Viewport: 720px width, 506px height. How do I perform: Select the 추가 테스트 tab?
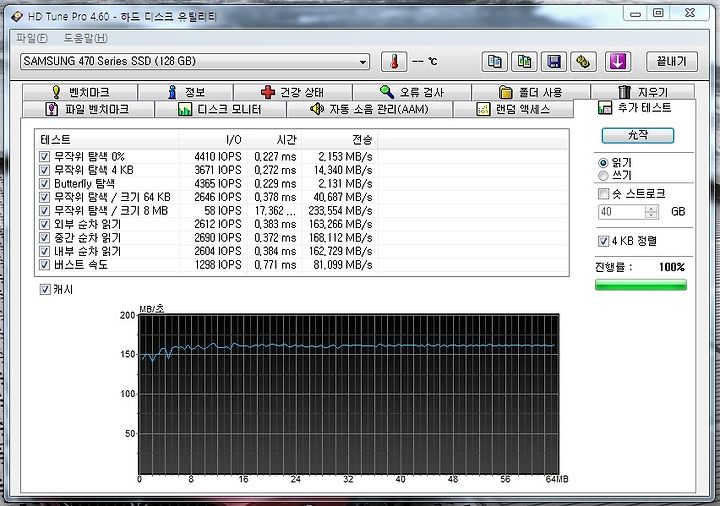pos(635,108)
